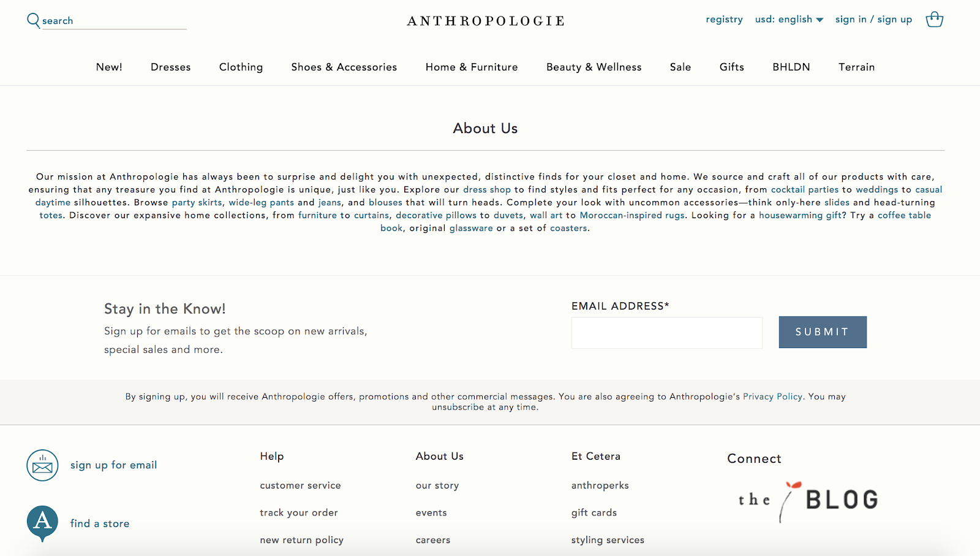Open the Privacy Policy link
The height and width of the screenshot is (556, 980).
[773, 397]
